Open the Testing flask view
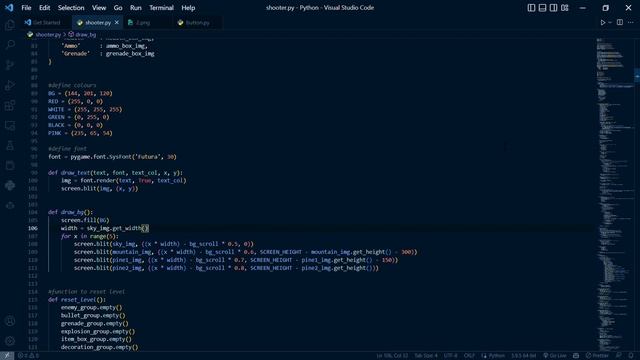The height and width of the screenshot is (360, 640). point(10,145)
